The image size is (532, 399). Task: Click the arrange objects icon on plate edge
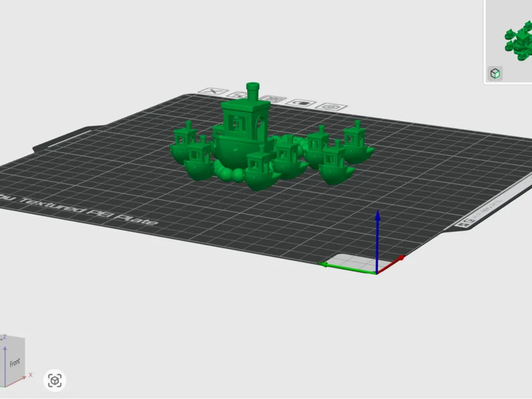tap(273, 98)
